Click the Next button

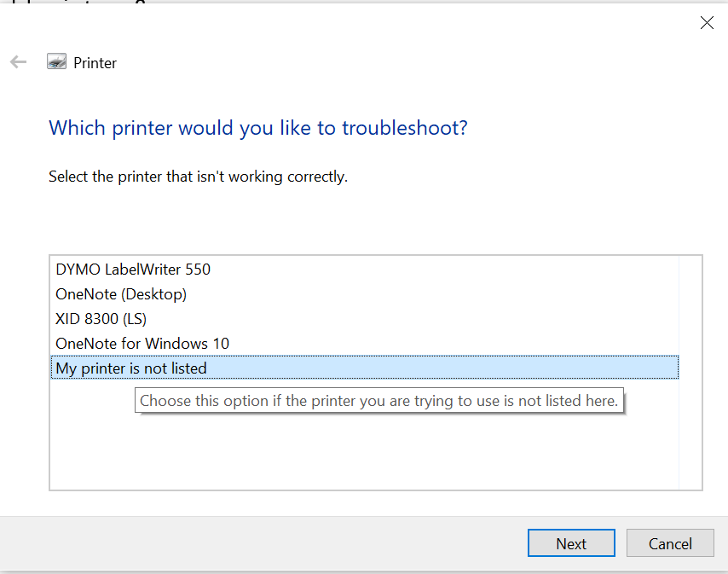tap(571, 543)
